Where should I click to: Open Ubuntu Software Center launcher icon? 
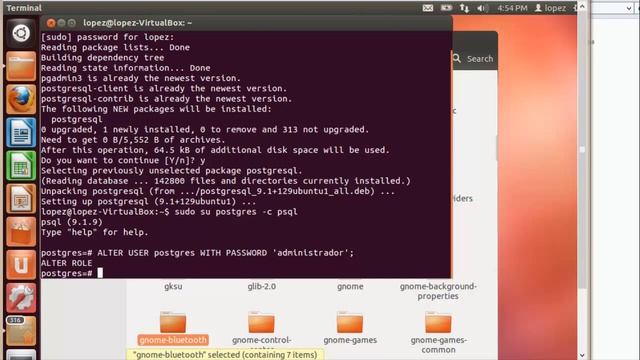coord(21,231)
